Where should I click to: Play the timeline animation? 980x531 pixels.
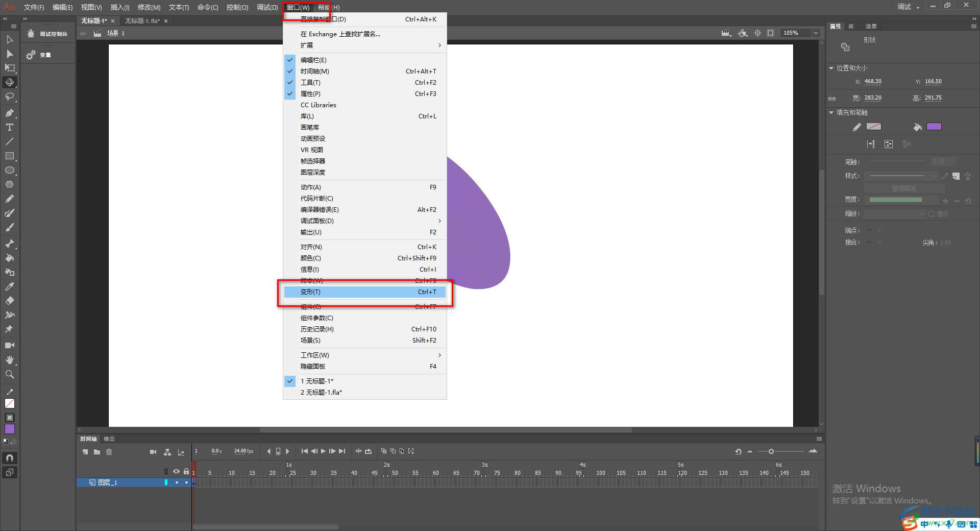(323, 451)
